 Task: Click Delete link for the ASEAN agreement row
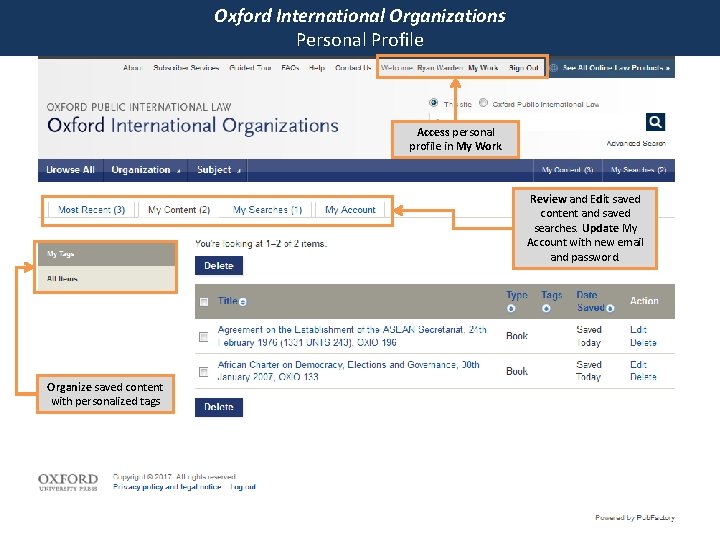[643, 343]
